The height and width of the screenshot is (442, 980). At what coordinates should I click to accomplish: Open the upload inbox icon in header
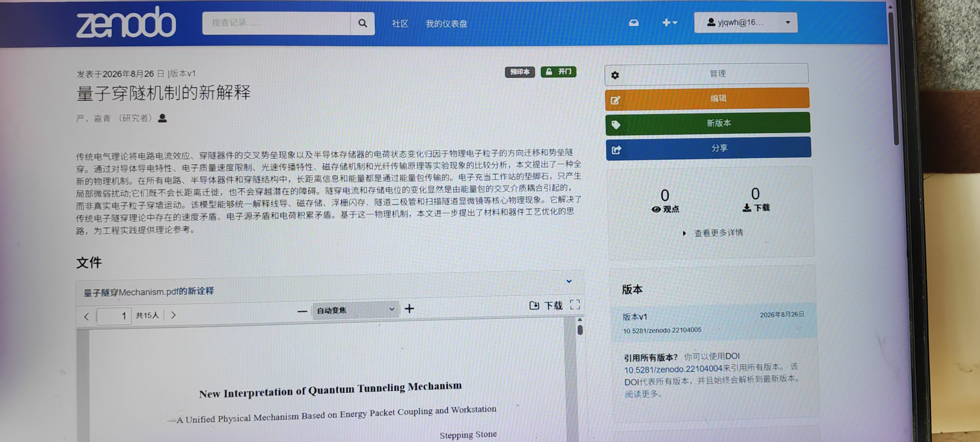click(634, 23)
